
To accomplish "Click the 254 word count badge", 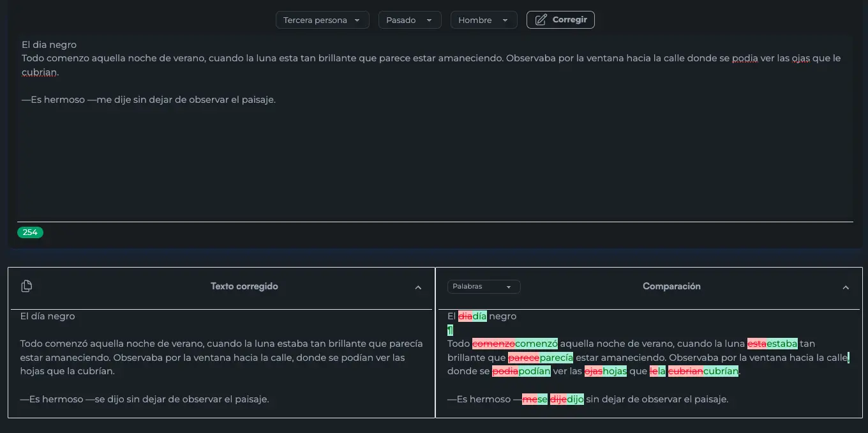I will (x=30, y=232).
